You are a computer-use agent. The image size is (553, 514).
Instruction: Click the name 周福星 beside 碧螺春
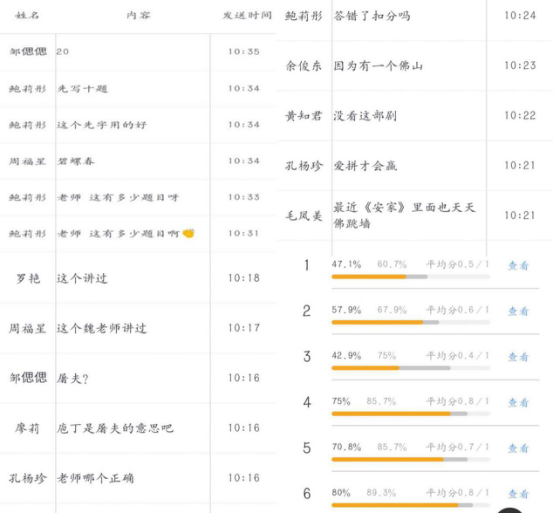click(27, 161)
